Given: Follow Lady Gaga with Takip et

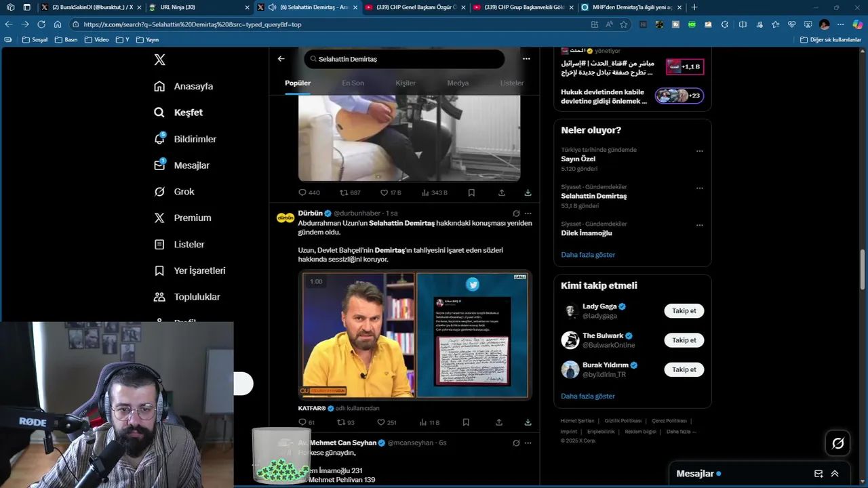Looking at the screenshot, I should [x=684, y=311].
